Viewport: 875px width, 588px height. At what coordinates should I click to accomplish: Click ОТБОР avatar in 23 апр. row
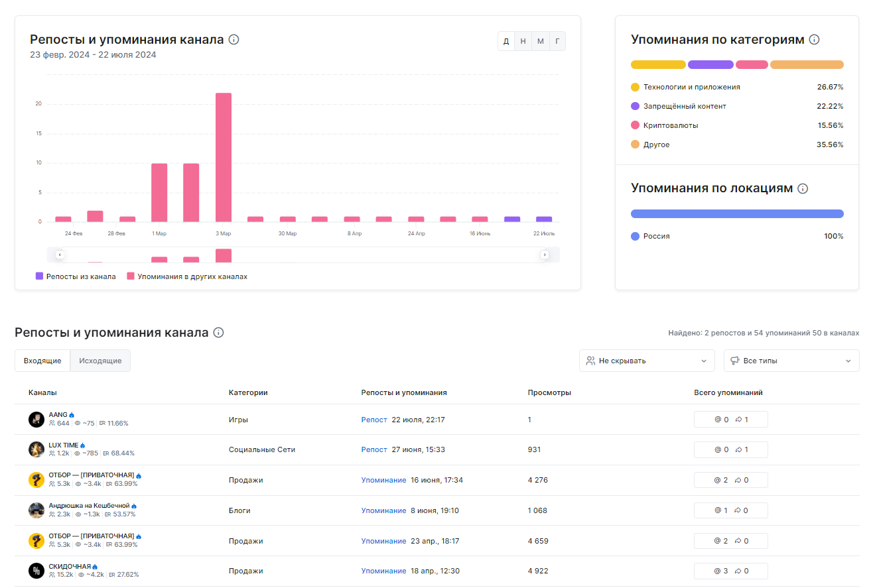tap(36, 541)
